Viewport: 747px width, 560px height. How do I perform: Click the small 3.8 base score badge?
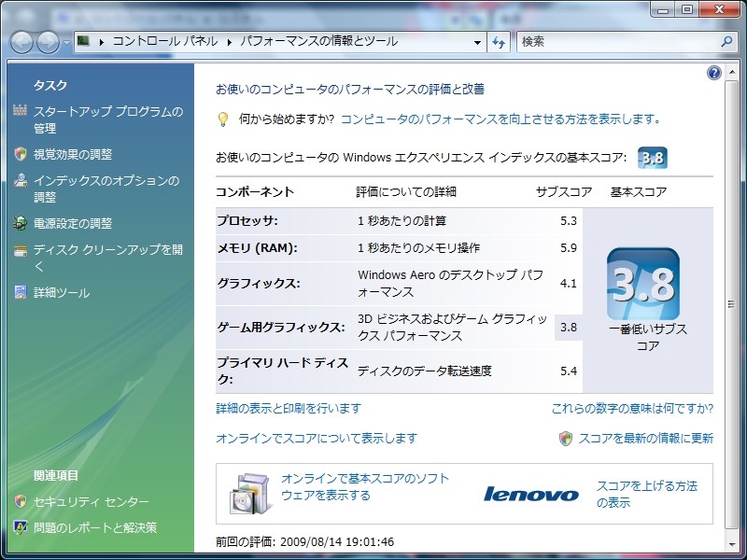652,158
